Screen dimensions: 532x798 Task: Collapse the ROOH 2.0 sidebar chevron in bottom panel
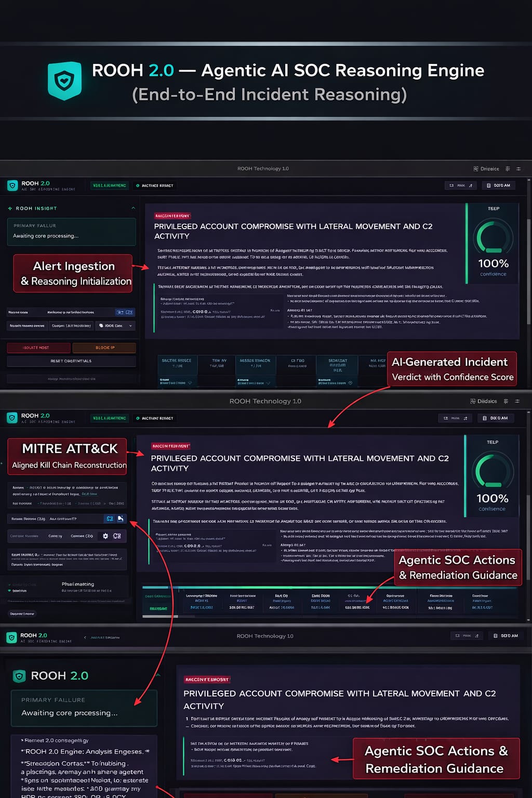click(158, 675)
